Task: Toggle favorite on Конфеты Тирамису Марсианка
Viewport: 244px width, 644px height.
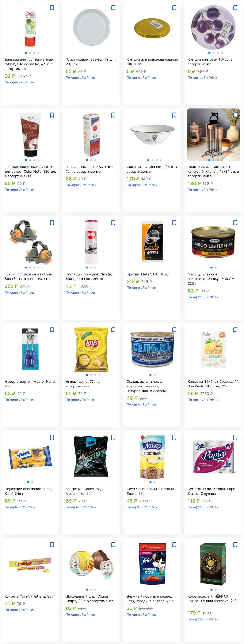Action: (x=113, y=437)
